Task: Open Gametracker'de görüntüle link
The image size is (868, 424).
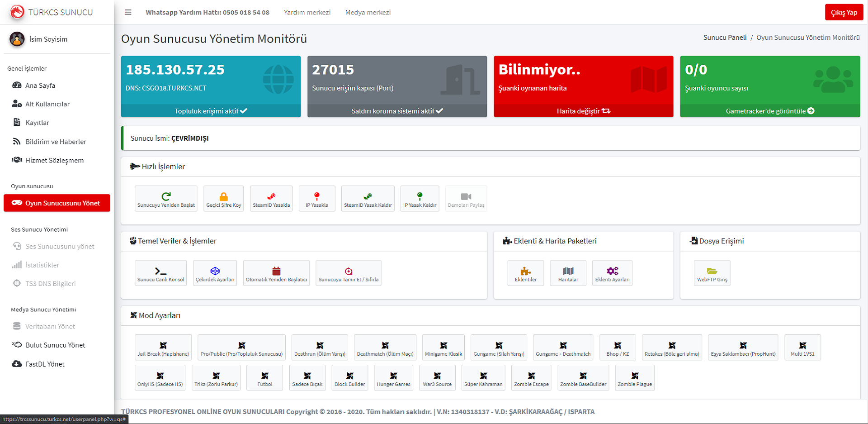Action: pyautogui.click(x=769, y=111)
